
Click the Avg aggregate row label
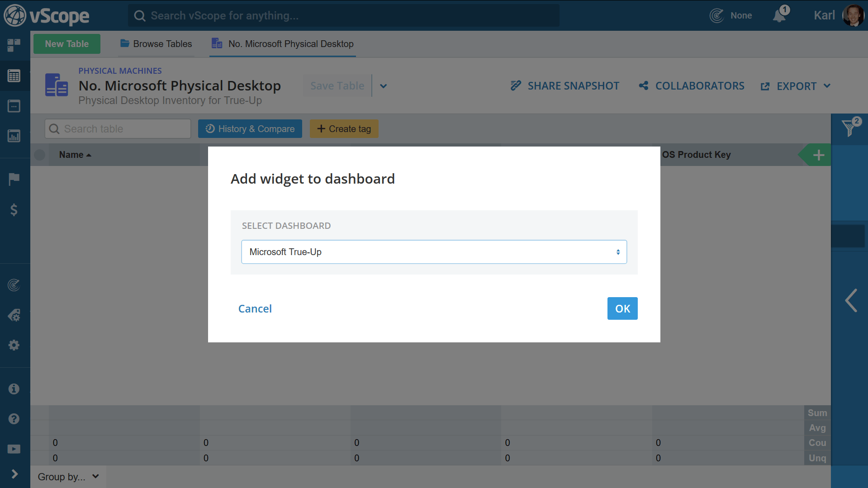817,428
